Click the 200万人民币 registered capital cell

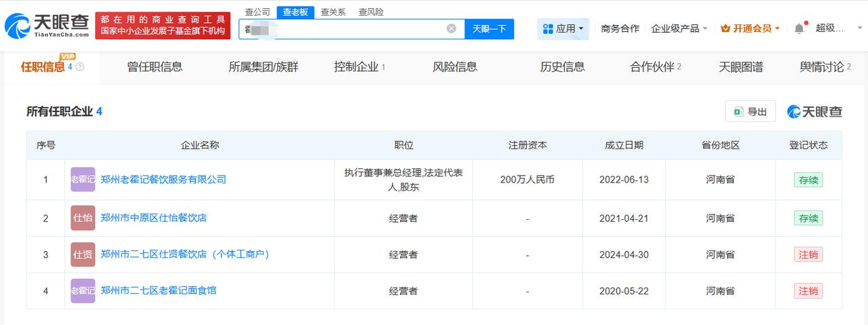click(x=527, y=180)
